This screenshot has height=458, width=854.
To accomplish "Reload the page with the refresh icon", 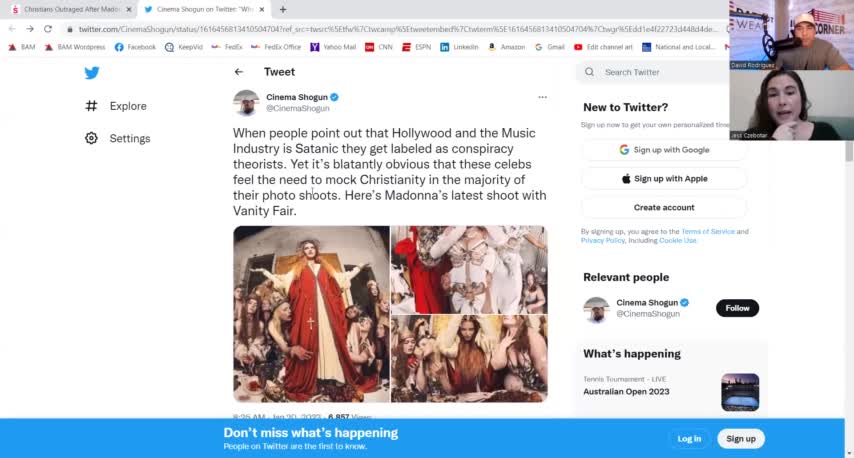I will click(47, 29).
